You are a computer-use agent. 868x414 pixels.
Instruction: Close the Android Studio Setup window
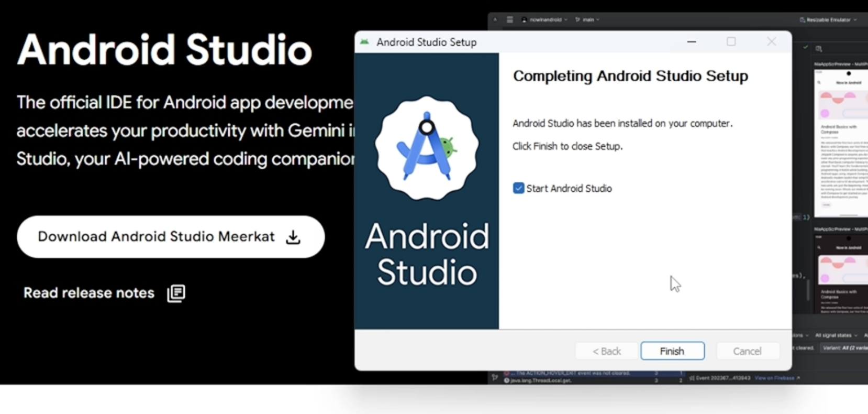click(x=771, y=42)
